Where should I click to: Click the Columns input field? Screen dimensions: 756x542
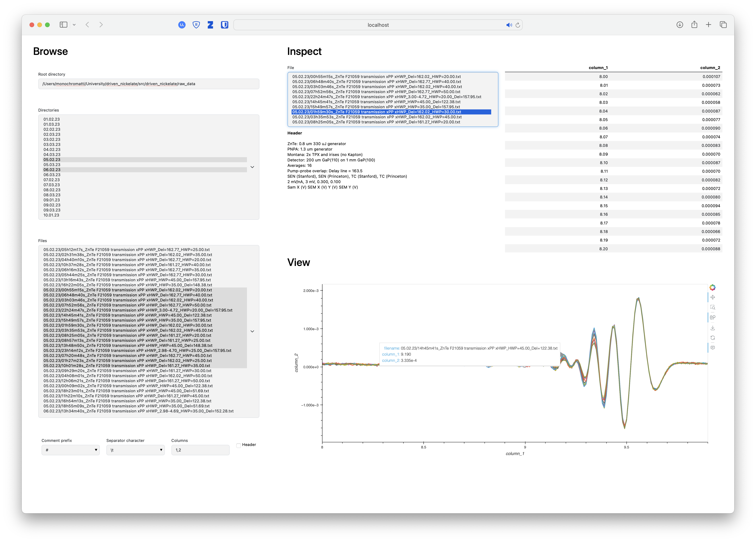pos(200,450)
